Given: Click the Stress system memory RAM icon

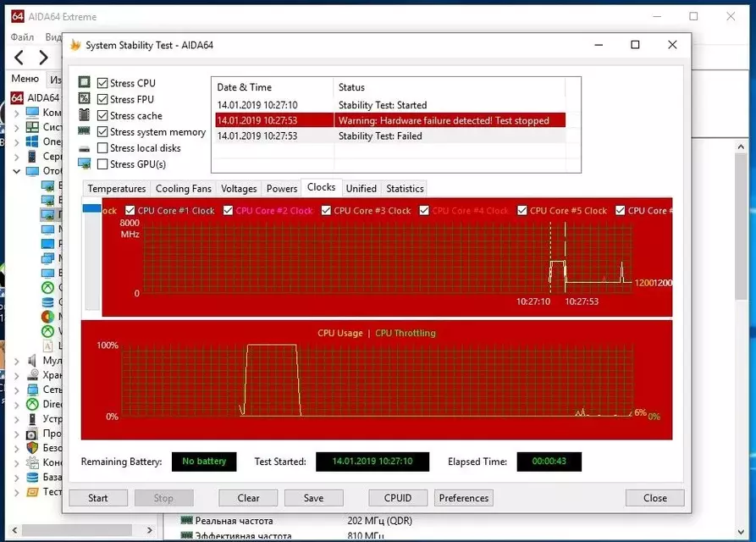Looking at the screenshot, I should pyautogui.click(x=85, y=130).
